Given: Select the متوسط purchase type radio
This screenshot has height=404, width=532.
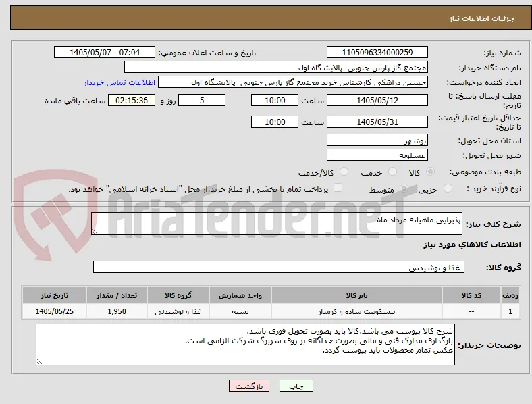Looking at the screenshot, I should (404, 188).
